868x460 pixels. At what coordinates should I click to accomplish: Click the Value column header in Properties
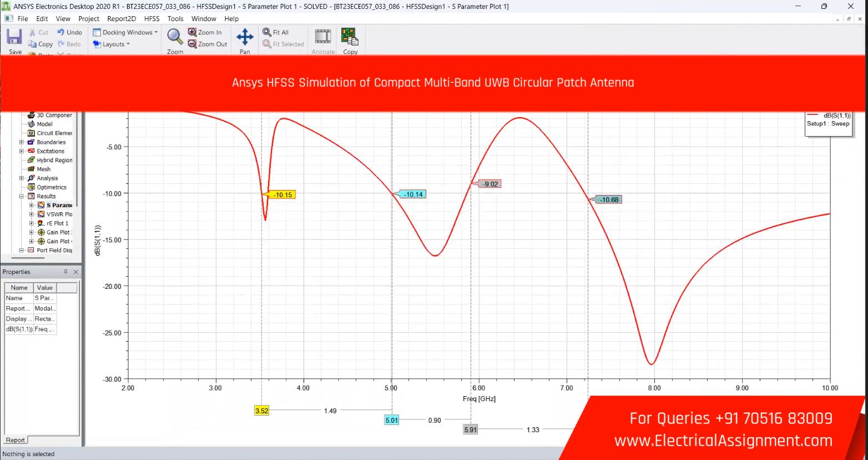tap(45, 288)
